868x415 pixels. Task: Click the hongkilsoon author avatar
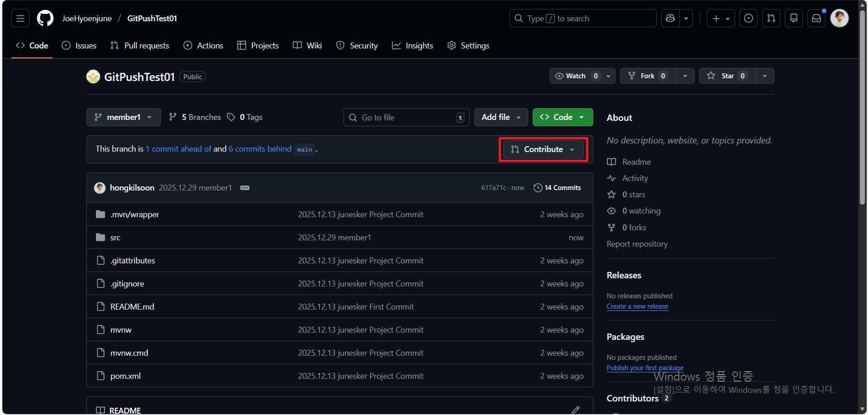pyautogui.click(x=100, y=188)
